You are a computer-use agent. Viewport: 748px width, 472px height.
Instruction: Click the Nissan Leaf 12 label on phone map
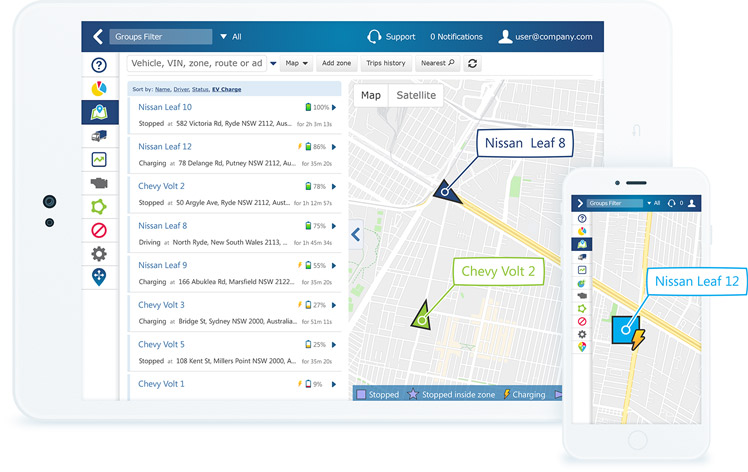pyautogui.click(x=696, y=282)
